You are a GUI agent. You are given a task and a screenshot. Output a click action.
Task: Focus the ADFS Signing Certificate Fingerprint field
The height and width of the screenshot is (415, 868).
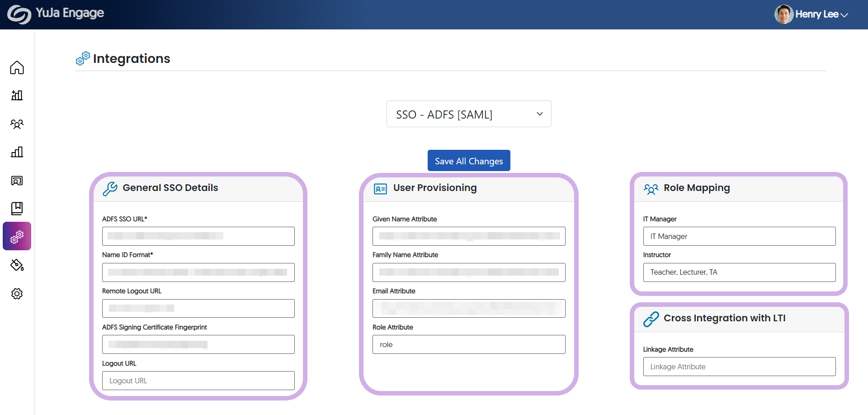click(198, 344)
